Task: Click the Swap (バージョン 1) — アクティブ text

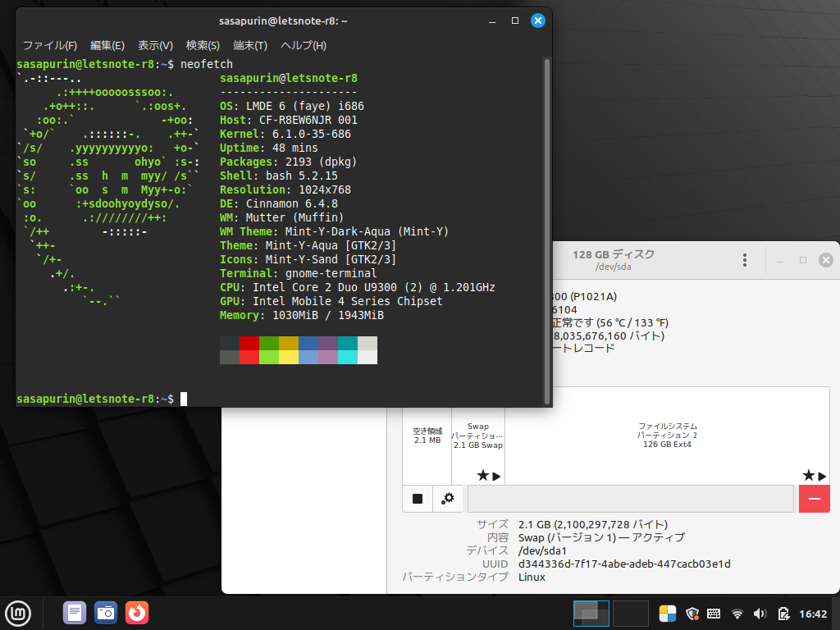Action: (x=601, y=537)
